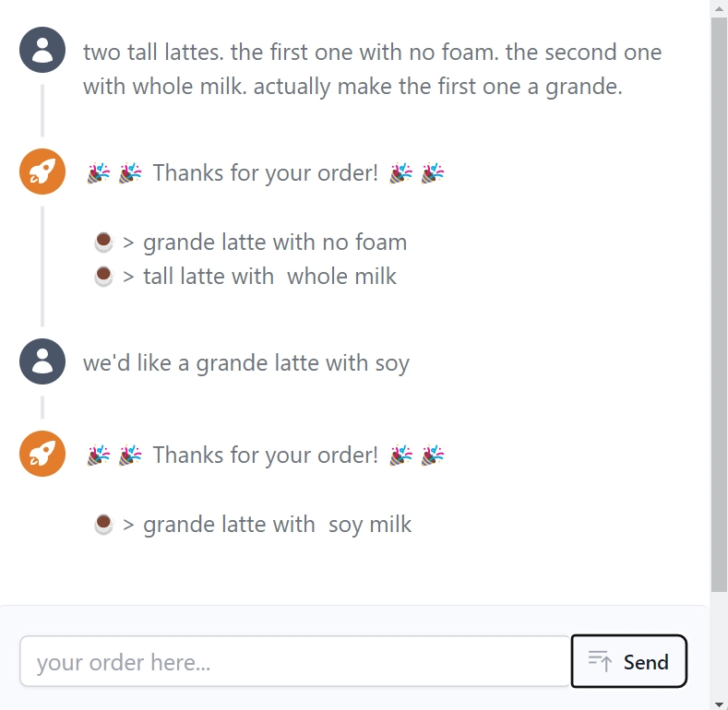Click the vertical scrollbar thumb
This screenshot has width=728, height=710.
coord(719,304)
